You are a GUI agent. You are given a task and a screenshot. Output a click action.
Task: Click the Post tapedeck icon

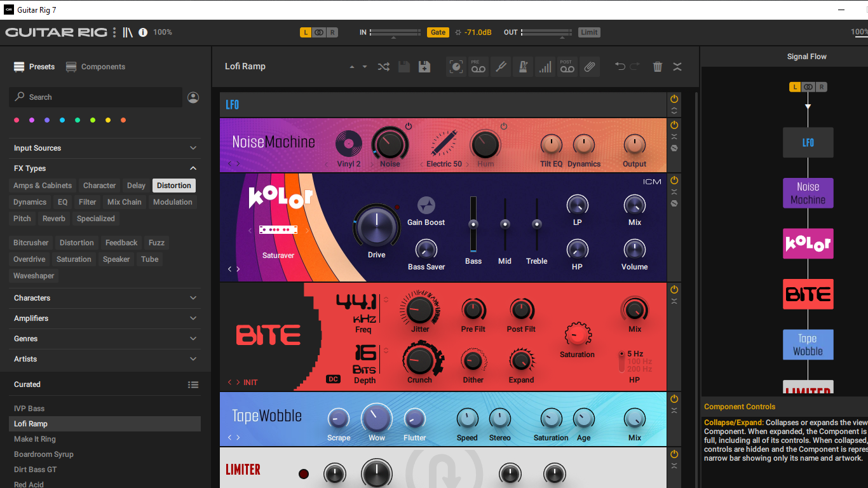coord(566,67)
